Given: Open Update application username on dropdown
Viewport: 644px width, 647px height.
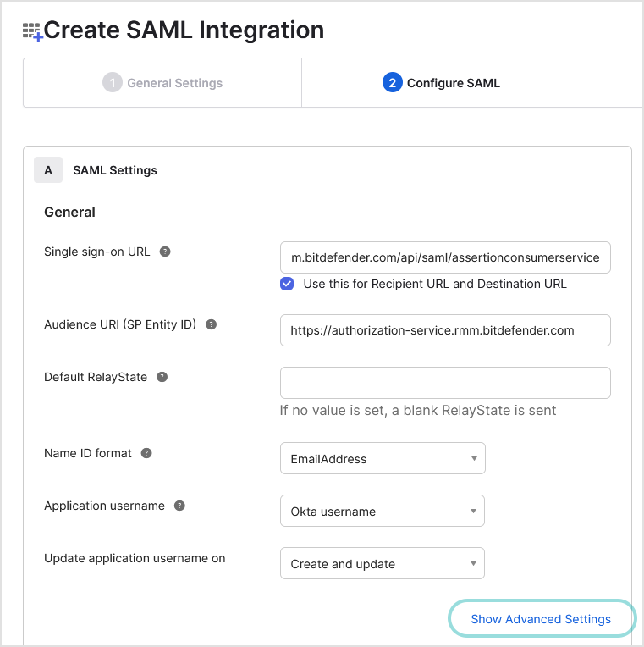Looking at the screenshot, I should 383,563.
